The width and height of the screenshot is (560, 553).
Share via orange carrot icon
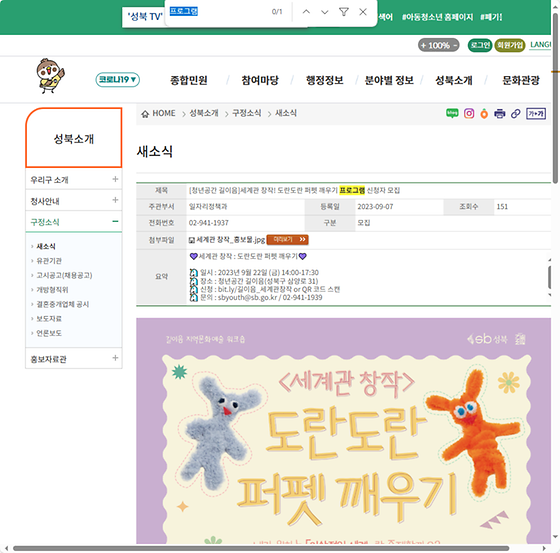coord(484,114)
